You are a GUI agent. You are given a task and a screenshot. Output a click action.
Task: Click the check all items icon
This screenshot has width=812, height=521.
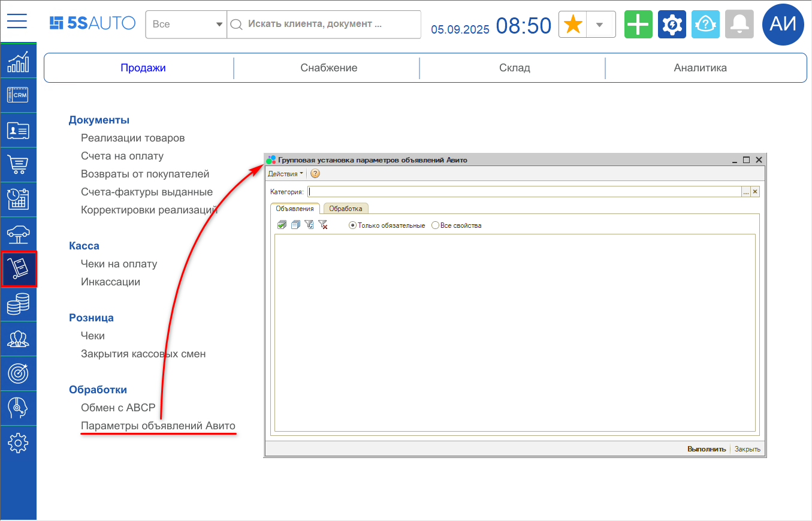click(282, 225)
